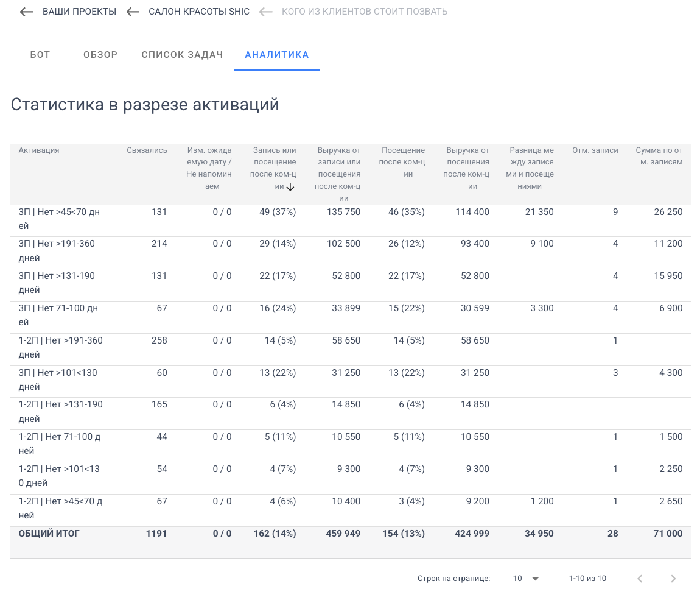Screen dimensions: 700x589
Task: Click Статистика в разрезе активаций heading
Action: pyautogui.click(x=145, y=105)
